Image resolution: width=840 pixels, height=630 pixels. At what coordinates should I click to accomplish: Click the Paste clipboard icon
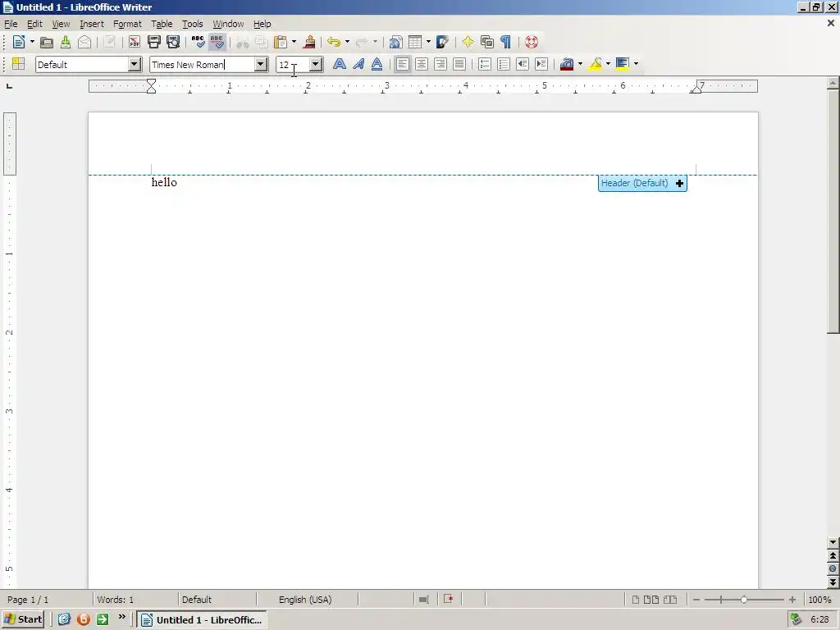(281, 42)
